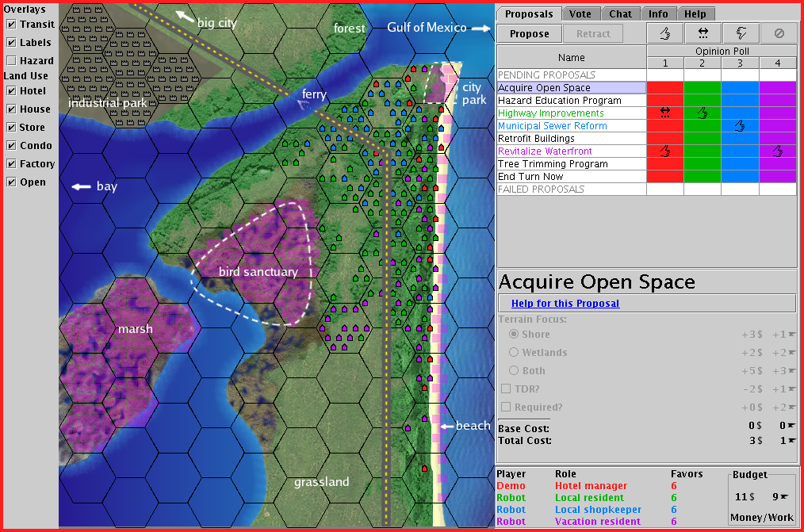Screen dimensions: 804x532
Task: Enable the Hazard overlay checkbox
Action: (11, 60)
